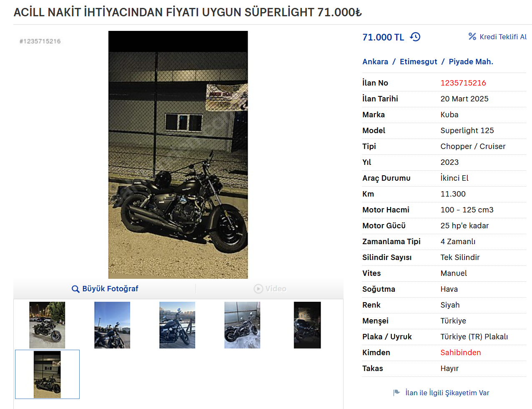The width and height of the screenshot is (532, 409).
Task: Select second thumbnail with blue sky
Action: pos(112,325)
